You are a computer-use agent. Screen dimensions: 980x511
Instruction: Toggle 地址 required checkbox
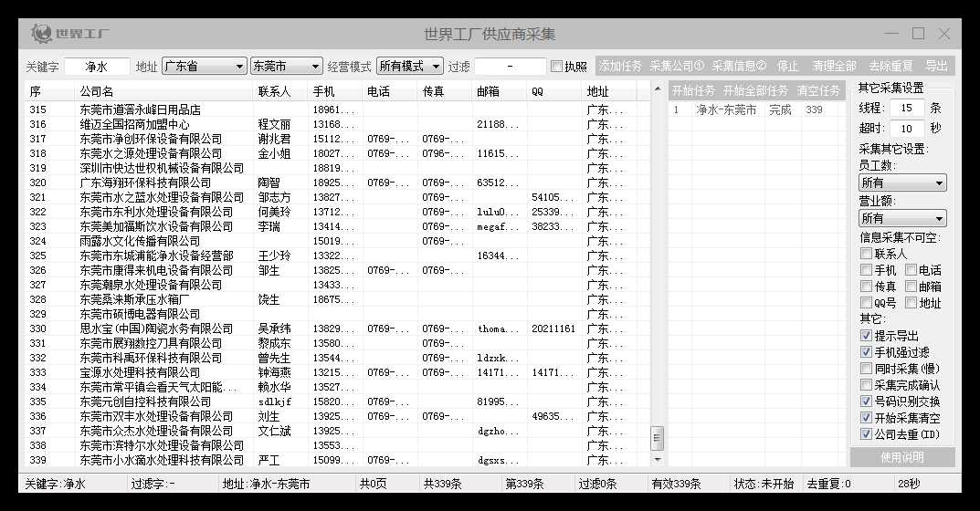[911, 303]
